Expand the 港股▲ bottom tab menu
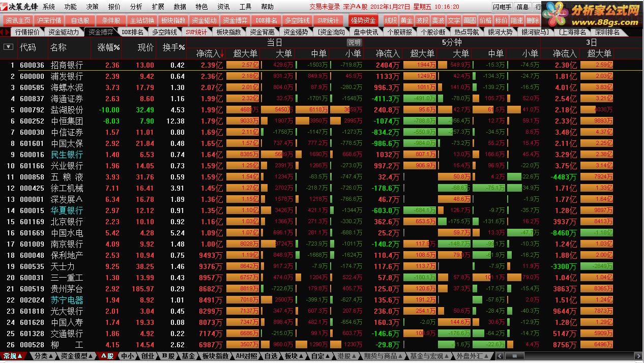This screenshot has width=644, height=363. [x=347, y=356]
